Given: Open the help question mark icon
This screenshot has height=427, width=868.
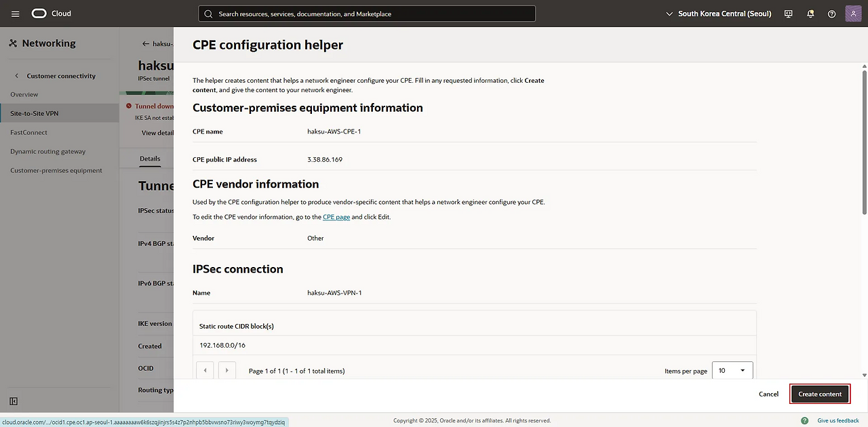Looking at the screenshot, I should coord(832,14).
